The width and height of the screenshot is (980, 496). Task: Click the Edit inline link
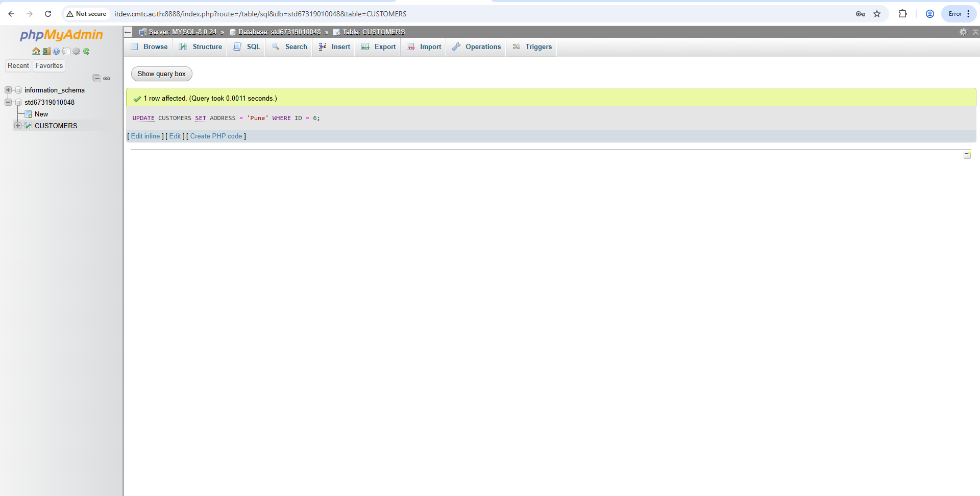point(145,136)
